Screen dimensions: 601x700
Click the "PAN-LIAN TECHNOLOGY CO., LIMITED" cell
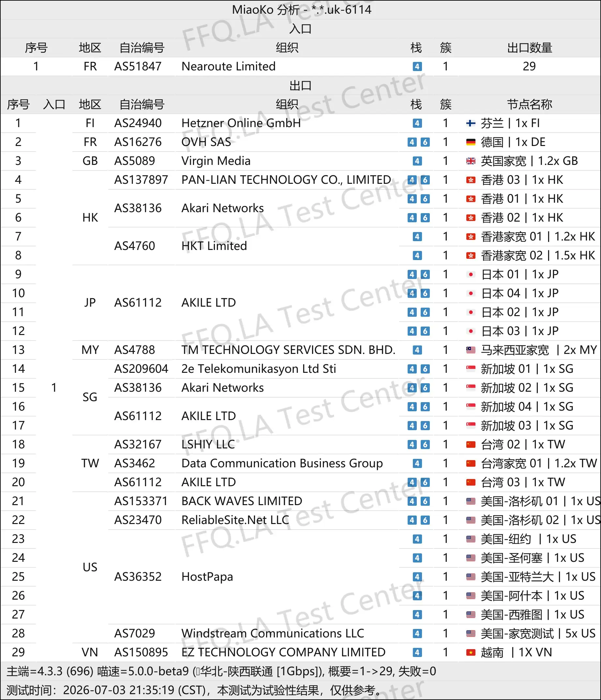click(286, 180)
